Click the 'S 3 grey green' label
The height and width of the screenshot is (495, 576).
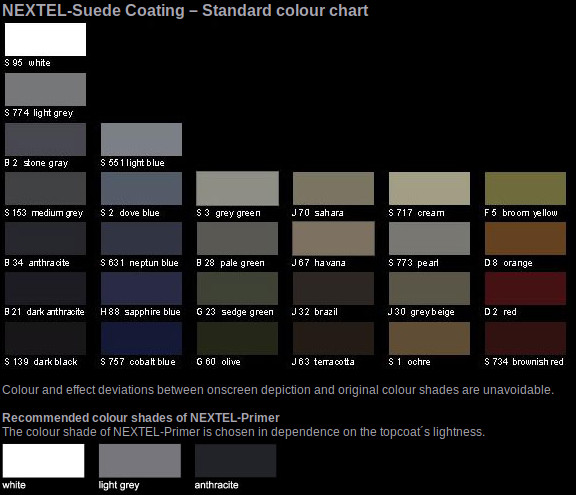click(x=228, y=213)
